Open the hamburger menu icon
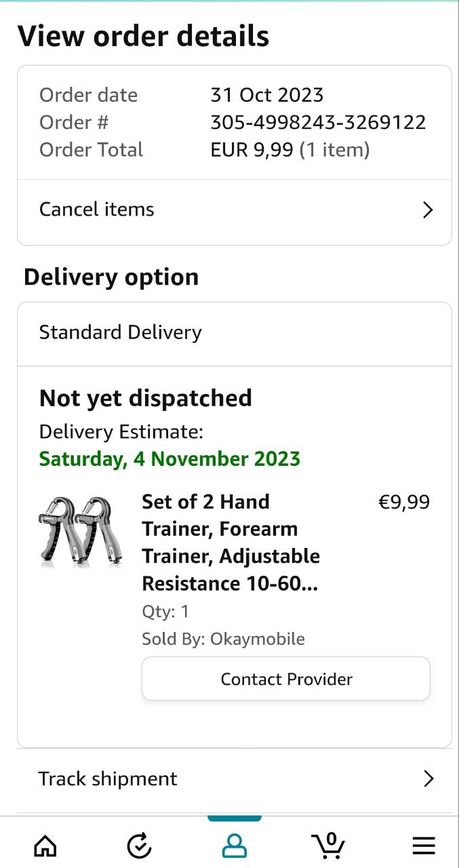 (x=424, y=845)
